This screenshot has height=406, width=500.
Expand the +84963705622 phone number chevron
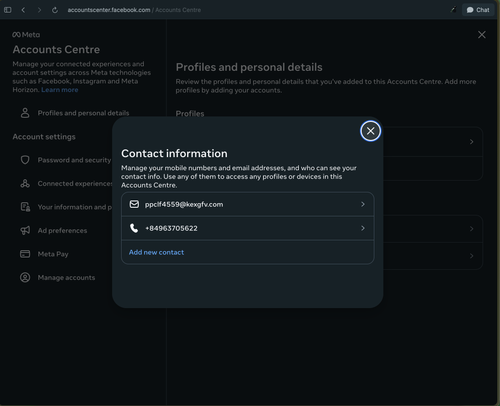tap(363, 228)
